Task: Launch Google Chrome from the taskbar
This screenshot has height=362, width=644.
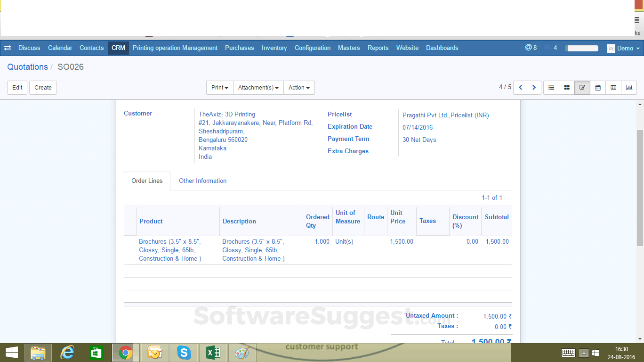Action: pos(125,352)
